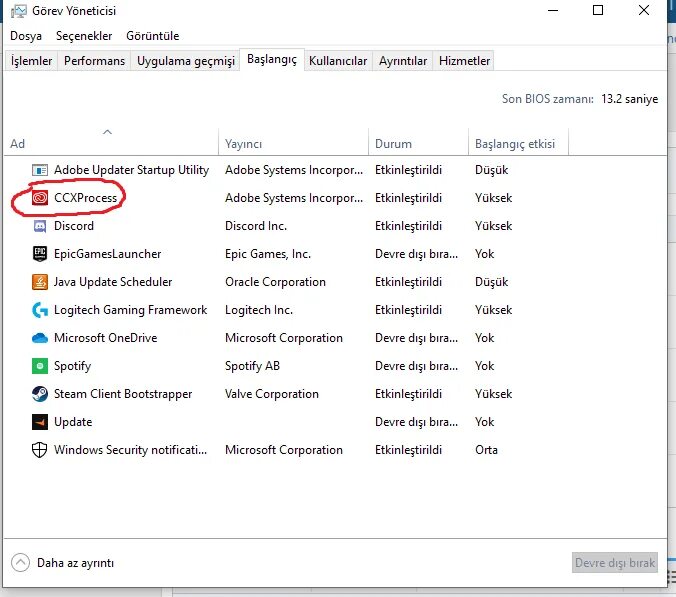The height and width of the screenshot is (597, 676).
Task: Click the Adobe Updater Startup Utility icon
Action: tap(40, 170)
